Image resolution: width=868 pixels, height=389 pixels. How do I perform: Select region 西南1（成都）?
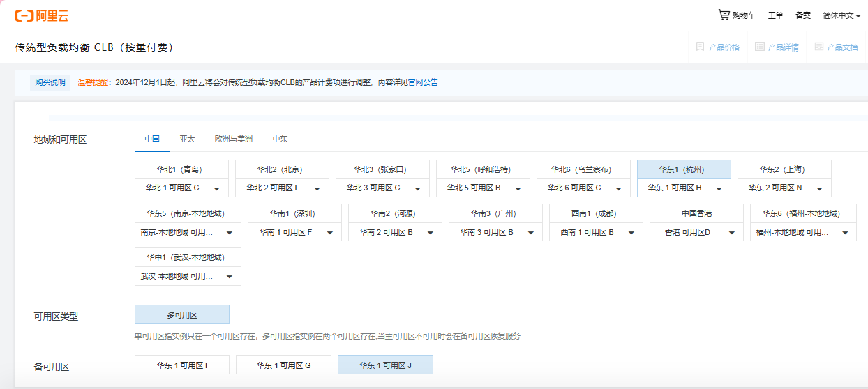click(597, 213)
